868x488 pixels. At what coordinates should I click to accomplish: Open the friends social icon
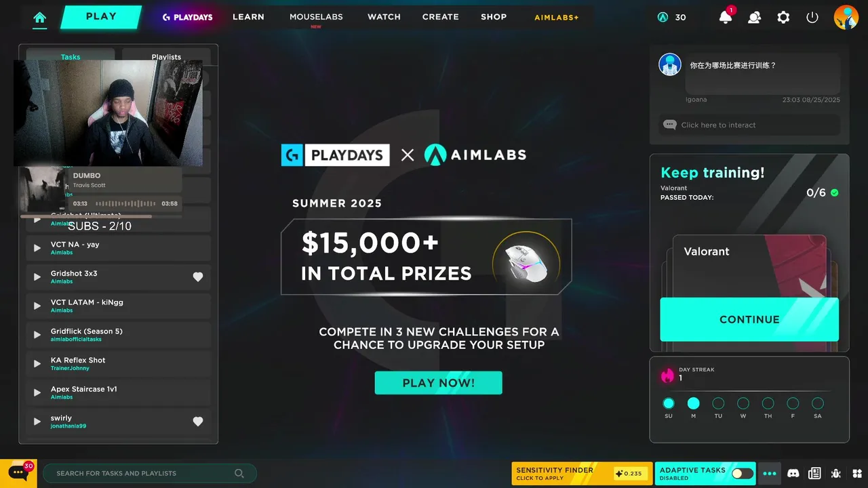(754, 18)
